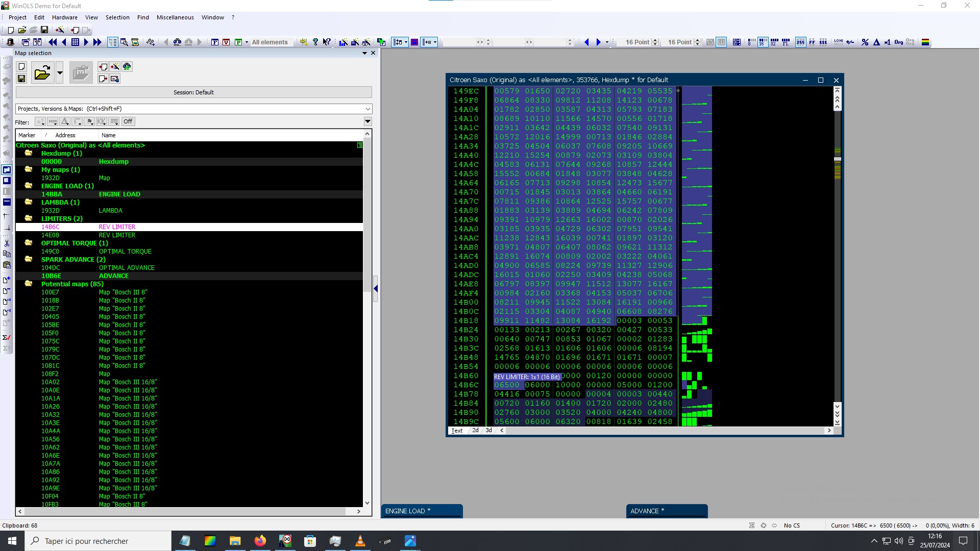The image size is (980, 551).
Task: Turn the filter Off button
Action: pos(128,121)
